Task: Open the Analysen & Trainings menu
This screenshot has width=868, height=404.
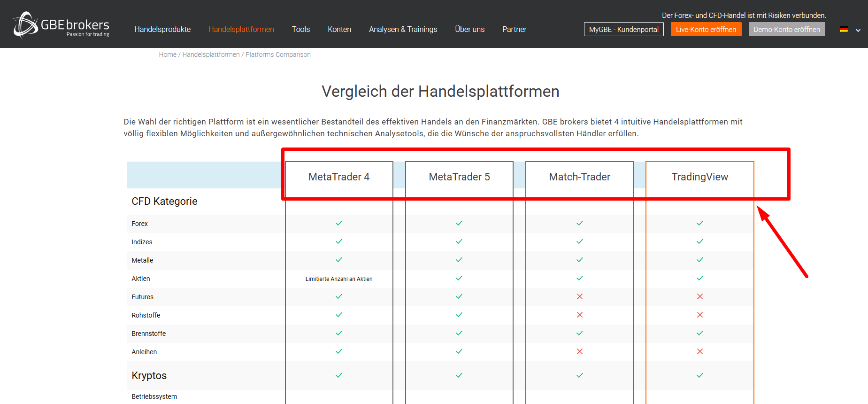Action: 403,29
